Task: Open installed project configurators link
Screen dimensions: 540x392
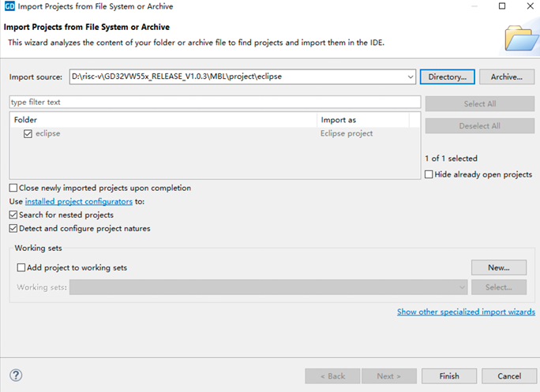Action: 78,201
